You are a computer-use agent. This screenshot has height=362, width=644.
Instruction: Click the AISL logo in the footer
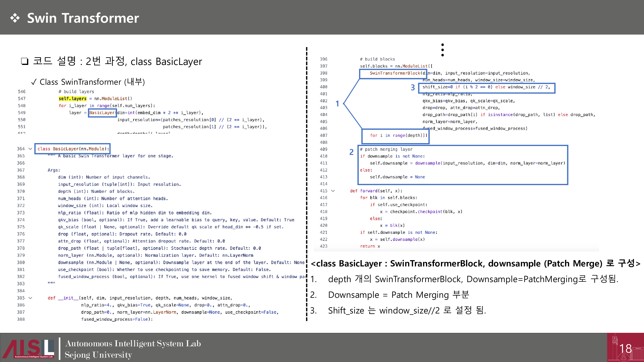pos(28,348)
